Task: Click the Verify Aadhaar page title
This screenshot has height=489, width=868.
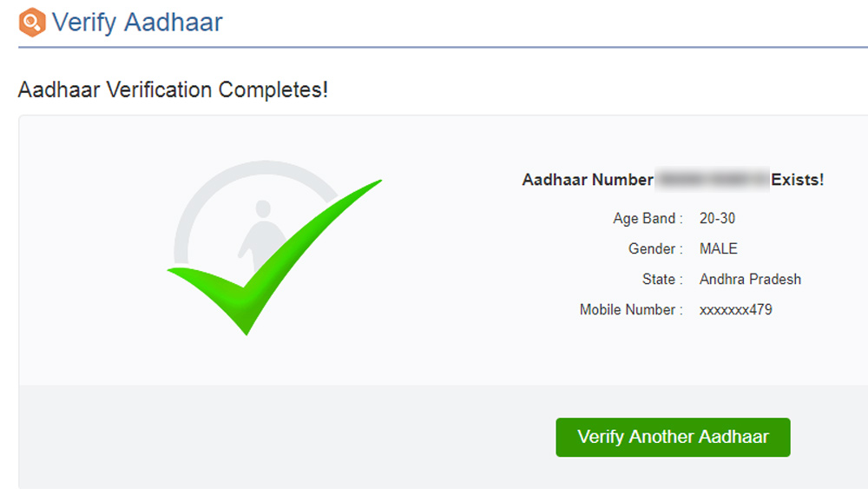Action: [x=137, y=22]
